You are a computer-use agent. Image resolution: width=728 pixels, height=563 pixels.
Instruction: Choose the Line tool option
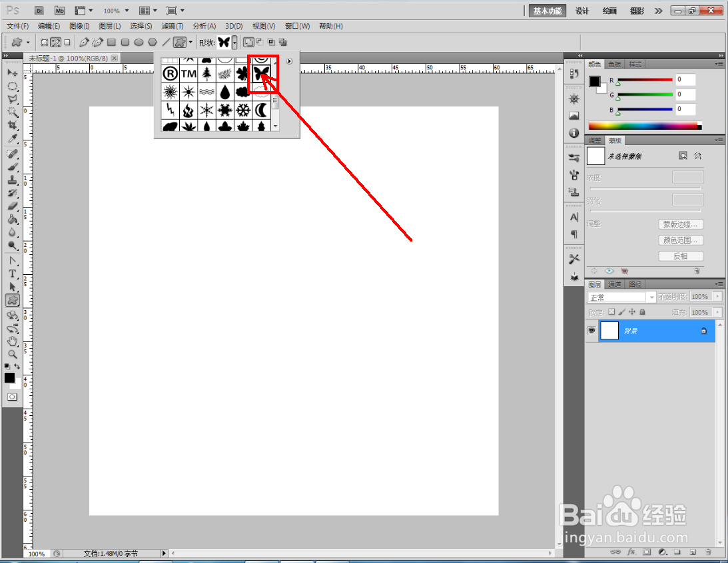coord(166,42)
